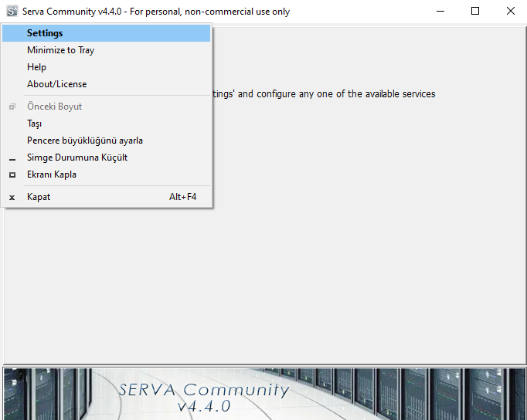Choose Pencere büyüklüğünü ayarla entry
The height and width of the screenshot is (420, 527).
point(106,141)
